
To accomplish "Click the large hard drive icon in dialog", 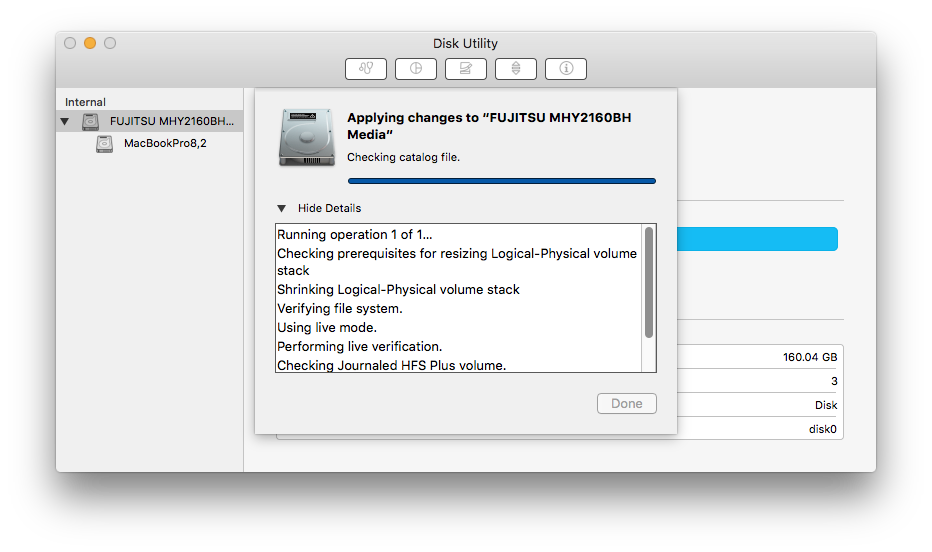I will pyautogui.click(x=307, y=137).
